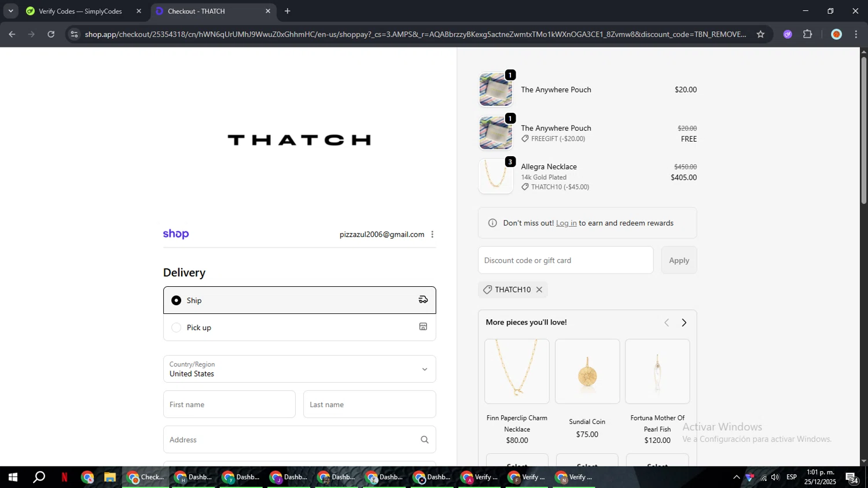868x488 pixels.
Task: Select the Pick up delivery option
Action: pyautogui.click(x=299, y=327)
